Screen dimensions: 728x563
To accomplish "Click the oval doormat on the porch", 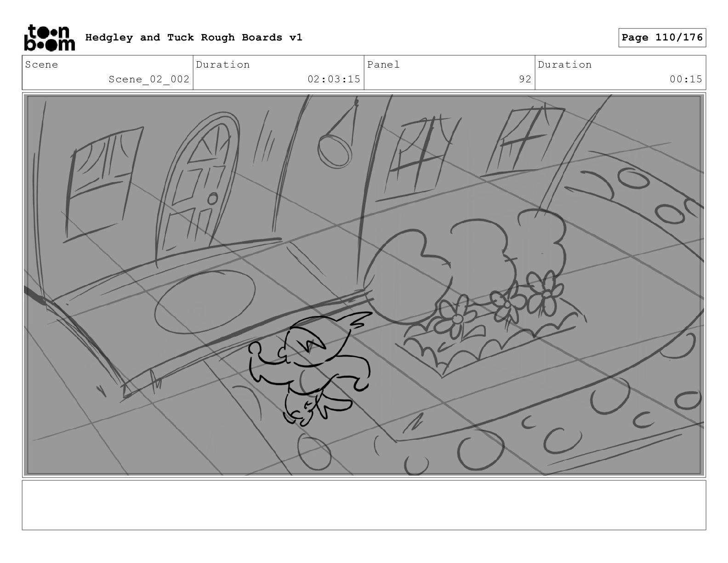I will [205, 299].
